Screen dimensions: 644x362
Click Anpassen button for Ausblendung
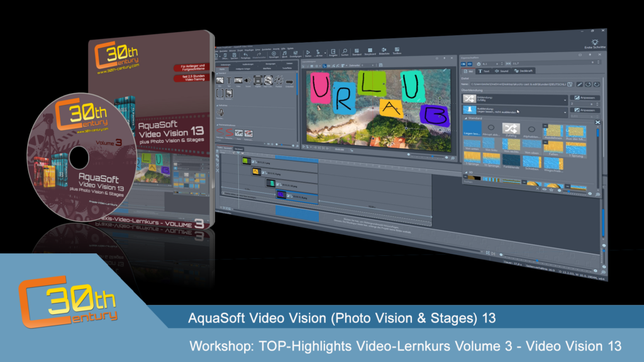(585, 110)
